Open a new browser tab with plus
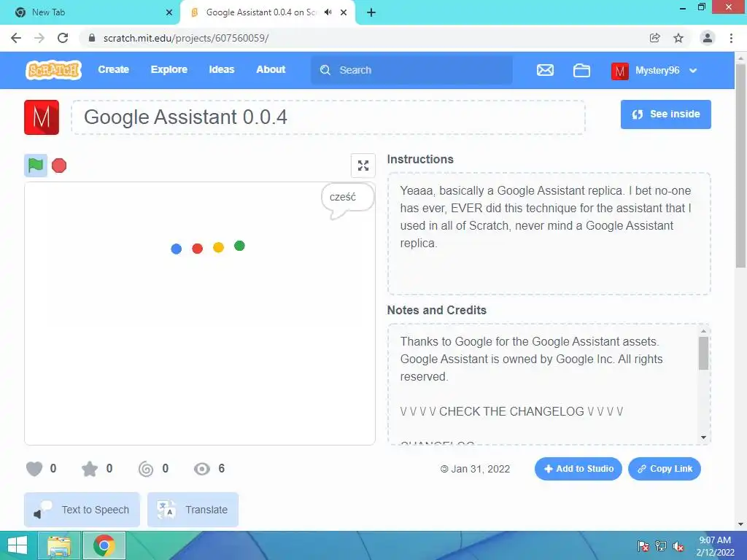This screenshot has width=747, height=560. [x=371, y=13]
